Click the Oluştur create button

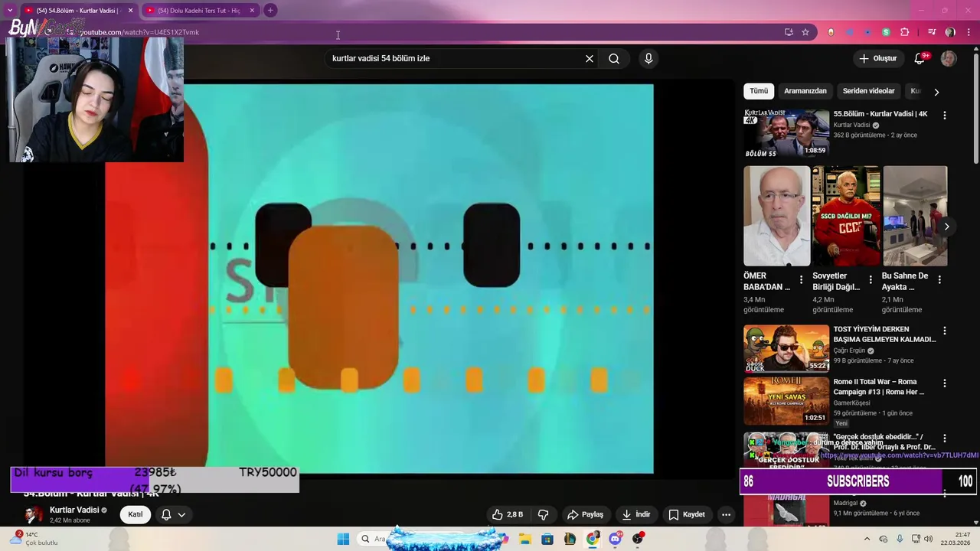click(x=877, y=58)
